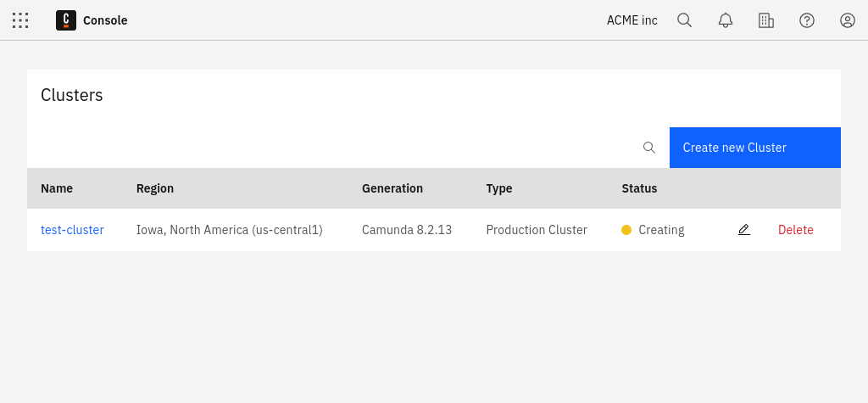Open the test-cluster link
868x403 pixels.
point(73,229)
